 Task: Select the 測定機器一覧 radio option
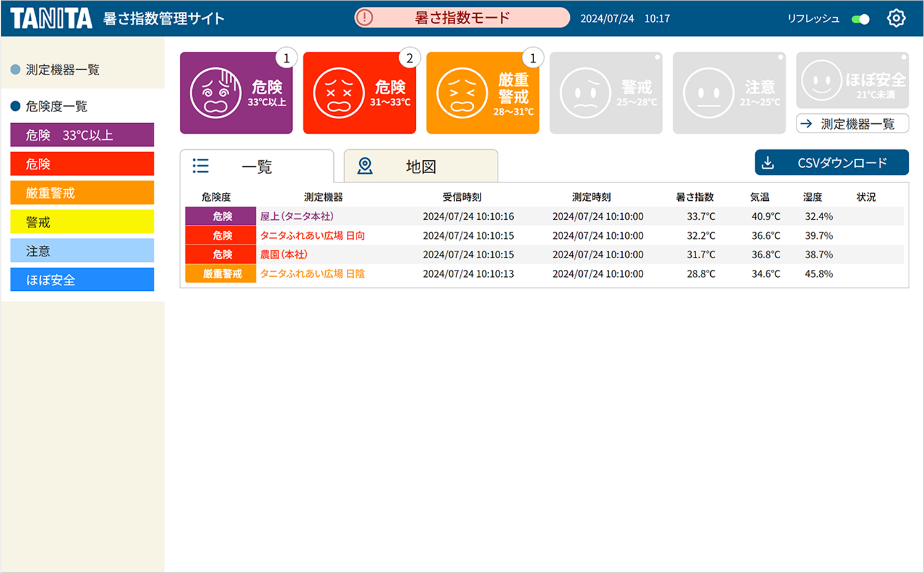[14, 70]
